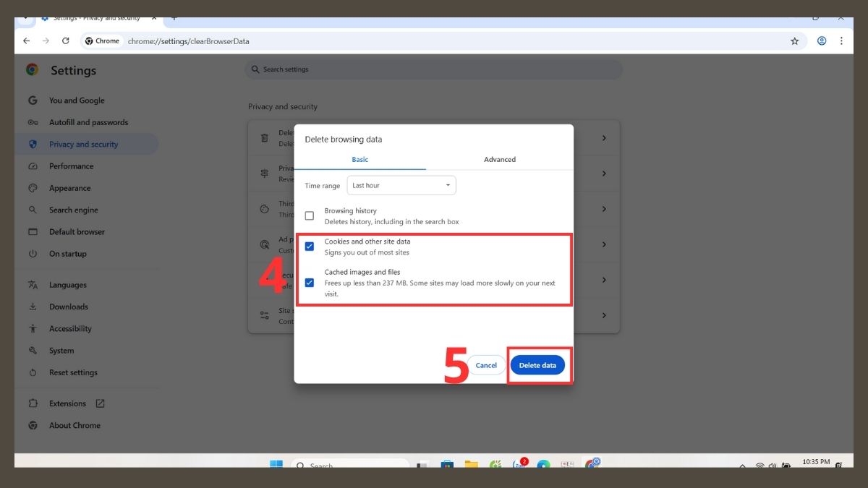Open Chrome's three-dot menu

click(x=841, y=41)
